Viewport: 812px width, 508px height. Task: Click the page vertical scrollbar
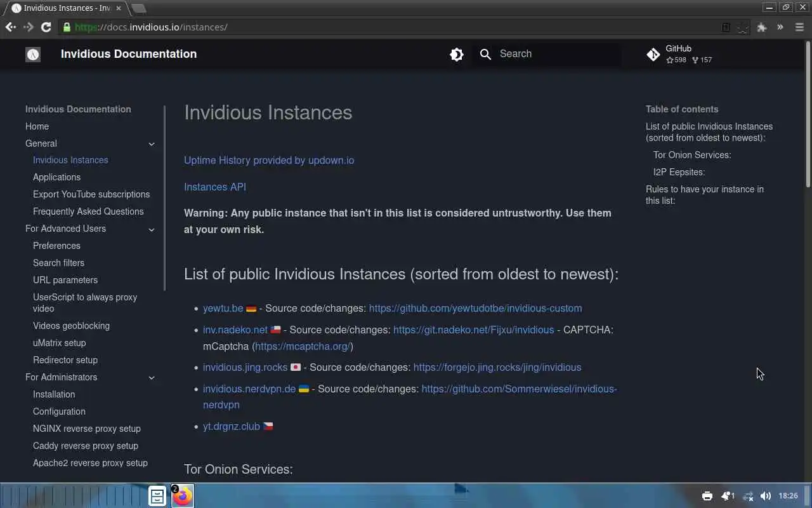coord(808,114)
